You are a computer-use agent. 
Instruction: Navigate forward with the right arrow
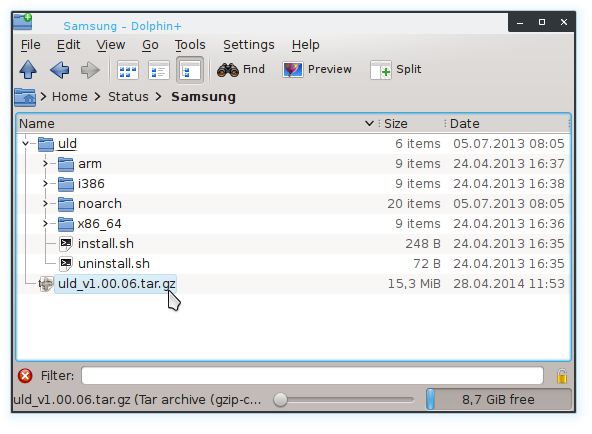[90, 70]
